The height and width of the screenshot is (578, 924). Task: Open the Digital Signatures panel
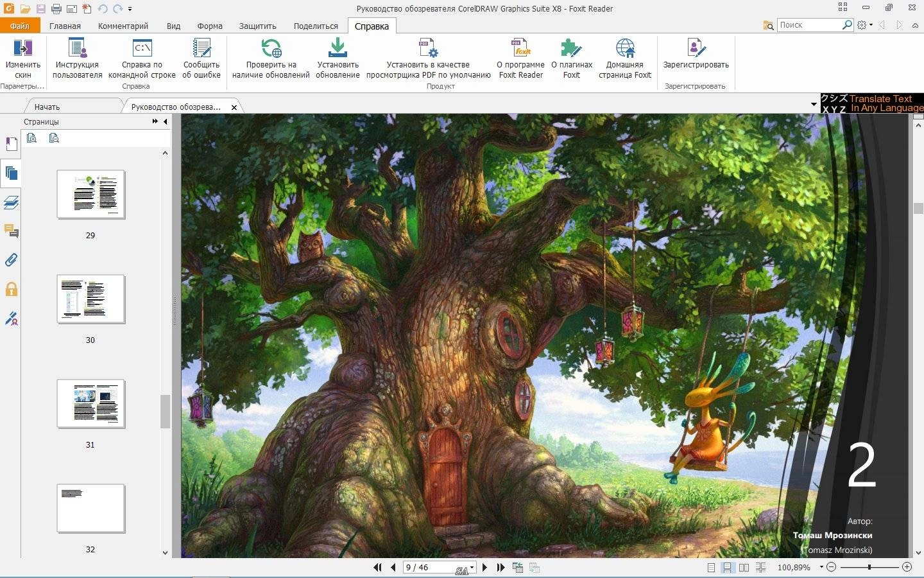point(11,318)
